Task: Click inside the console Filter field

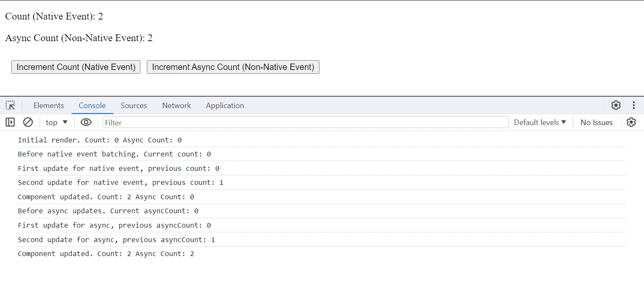Action: 297,122
